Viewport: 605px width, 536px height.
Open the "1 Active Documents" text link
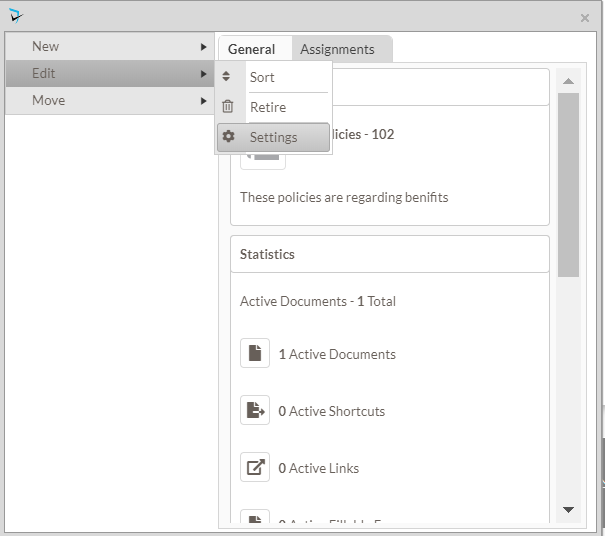[337, 354]
